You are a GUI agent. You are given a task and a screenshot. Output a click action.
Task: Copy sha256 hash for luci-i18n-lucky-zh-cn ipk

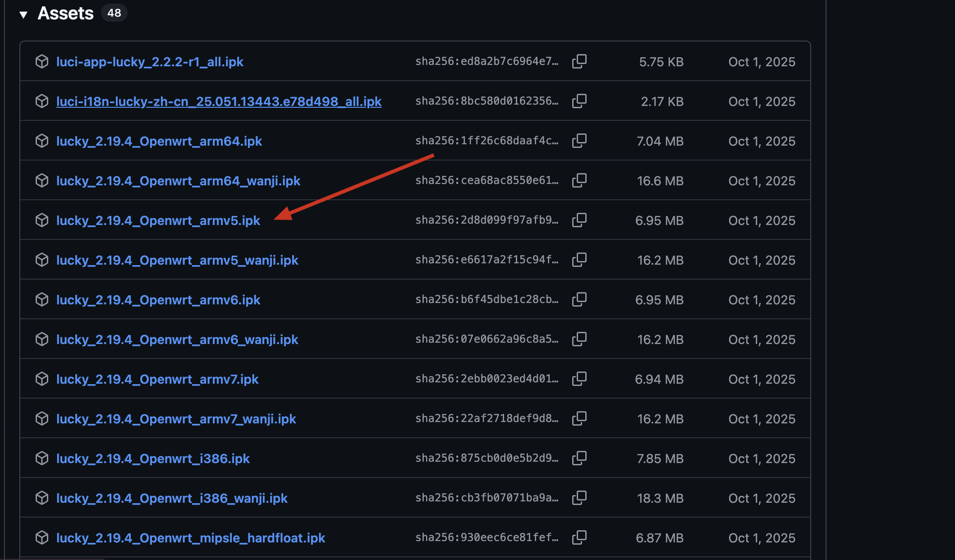pyautogui.click(x=579, y=101)
